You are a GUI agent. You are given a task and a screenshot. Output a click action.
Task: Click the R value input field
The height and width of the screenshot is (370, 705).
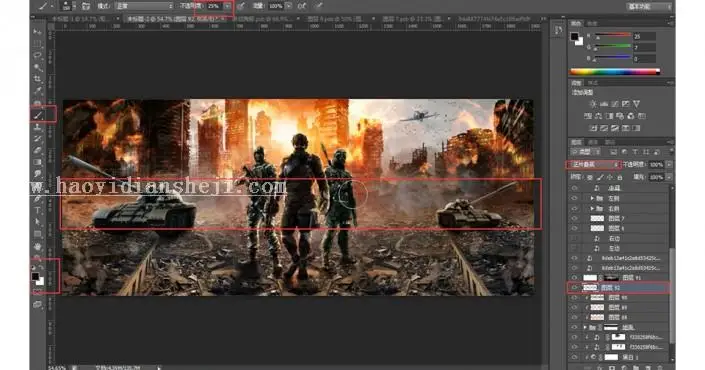644,36
